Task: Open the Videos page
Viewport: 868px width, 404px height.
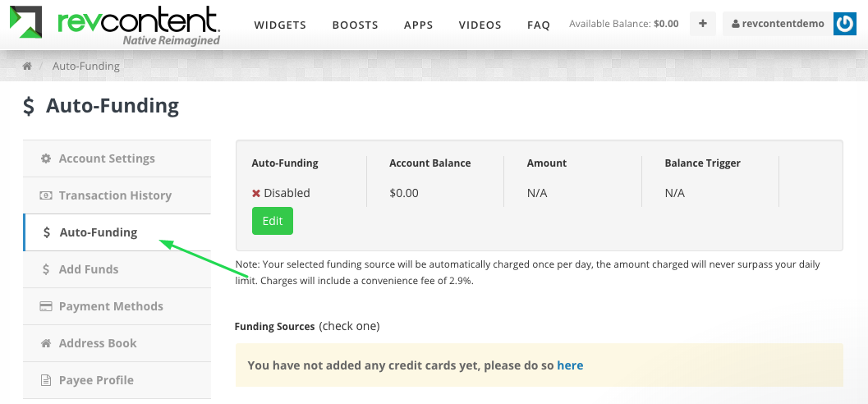Action: (480, 25)
